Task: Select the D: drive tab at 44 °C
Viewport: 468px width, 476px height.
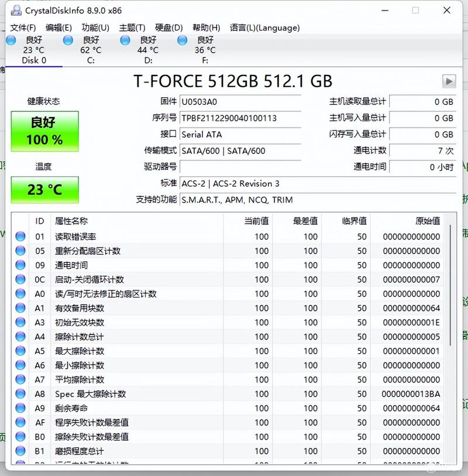Action: pos(148,50)
